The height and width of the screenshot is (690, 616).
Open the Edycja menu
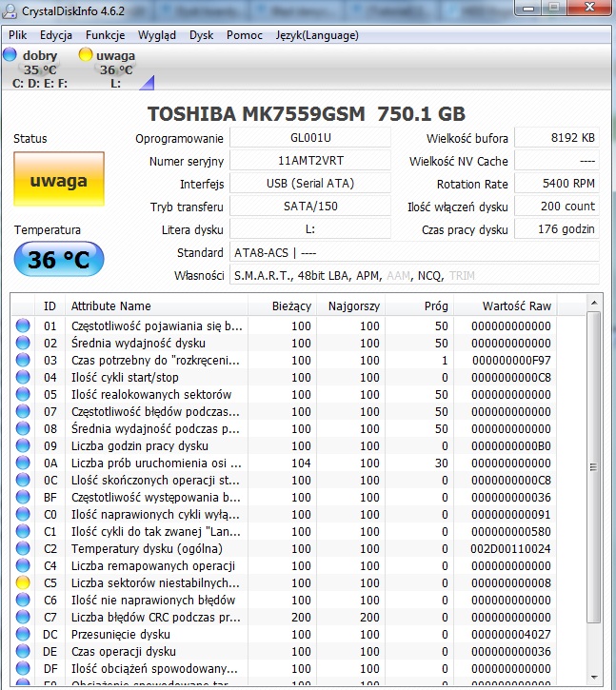click(56, 35)
